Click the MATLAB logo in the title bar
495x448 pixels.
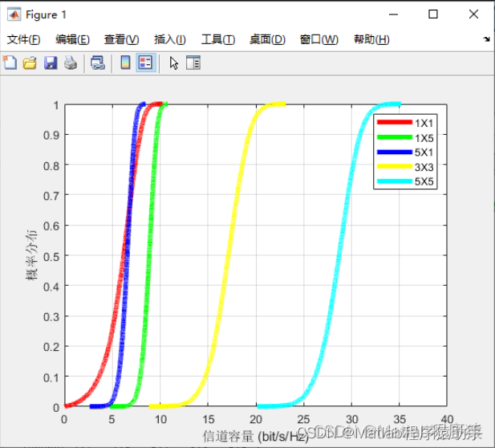14,14
